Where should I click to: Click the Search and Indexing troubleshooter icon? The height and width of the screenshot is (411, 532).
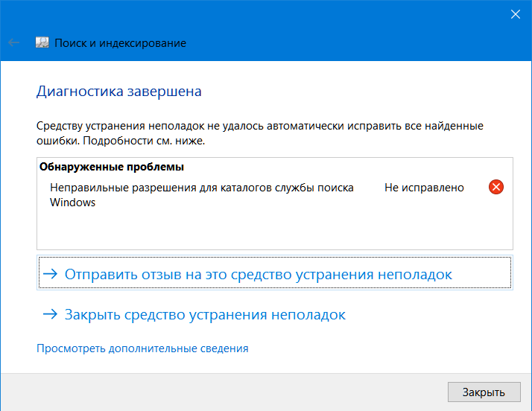(x=42, y=43)
